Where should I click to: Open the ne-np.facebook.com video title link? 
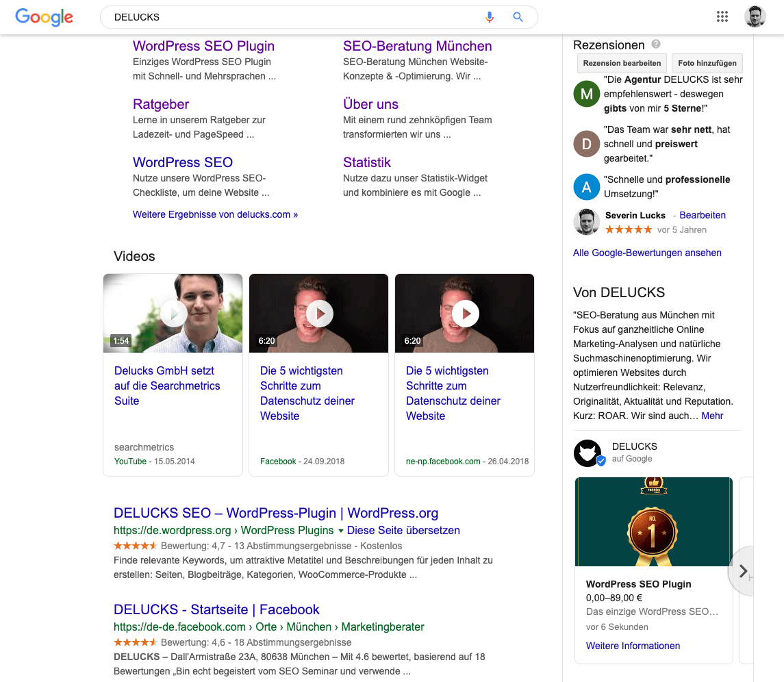coord(453,393)
